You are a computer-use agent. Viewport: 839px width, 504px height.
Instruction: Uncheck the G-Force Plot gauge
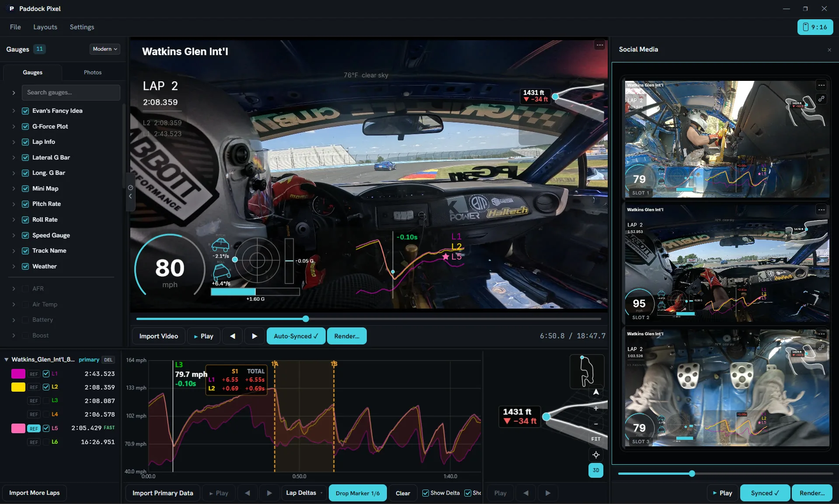tap(25, 126)
